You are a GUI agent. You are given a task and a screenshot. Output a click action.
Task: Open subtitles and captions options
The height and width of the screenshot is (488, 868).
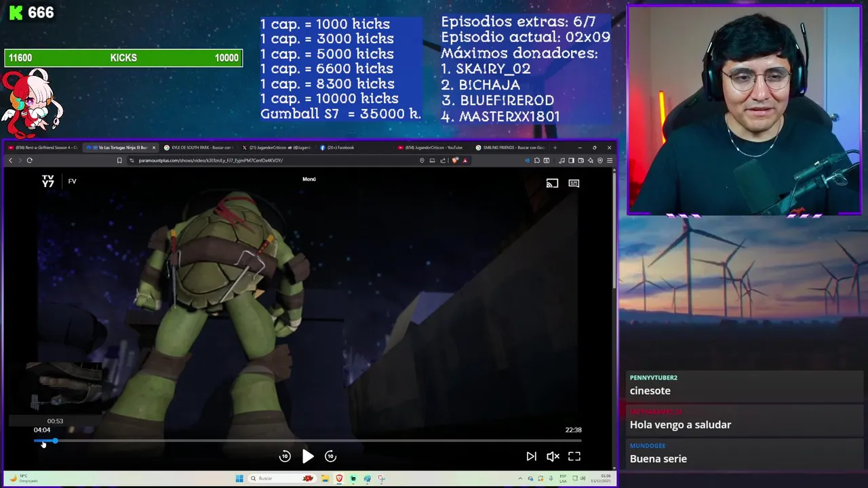pyautogui.click(x=574, y=183)
